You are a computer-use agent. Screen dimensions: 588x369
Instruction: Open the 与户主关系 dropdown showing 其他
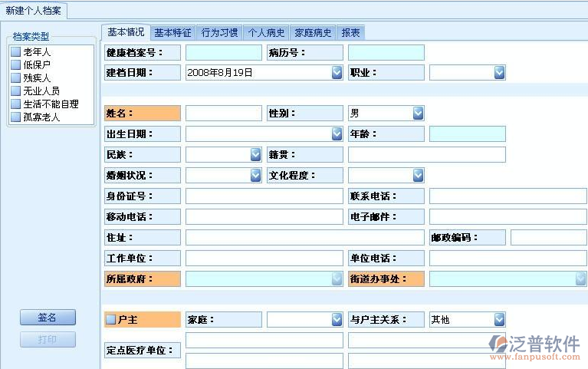pyautogui.click(x=499, y=319)
